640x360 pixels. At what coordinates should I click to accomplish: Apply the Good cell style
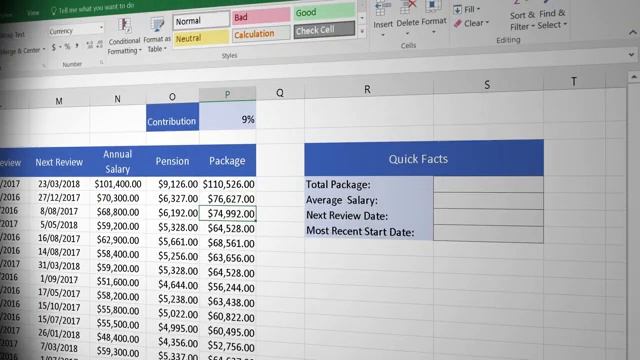click(324, 12)
